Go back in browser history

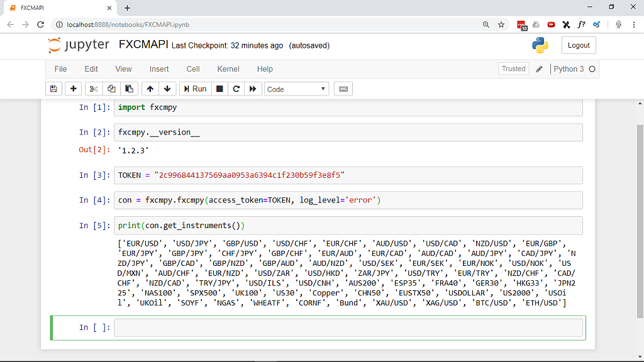[10, 25]
